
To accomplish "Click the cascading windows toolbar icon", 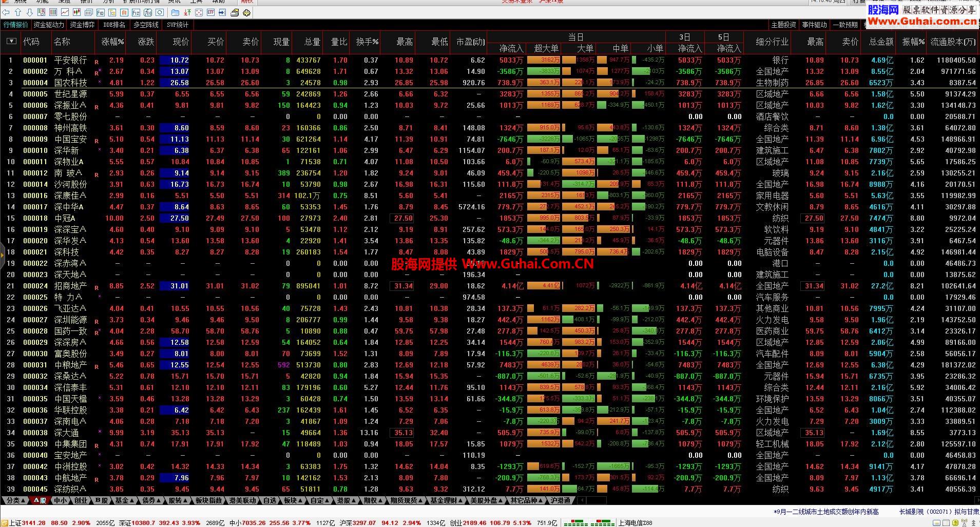I will point(89,12).
